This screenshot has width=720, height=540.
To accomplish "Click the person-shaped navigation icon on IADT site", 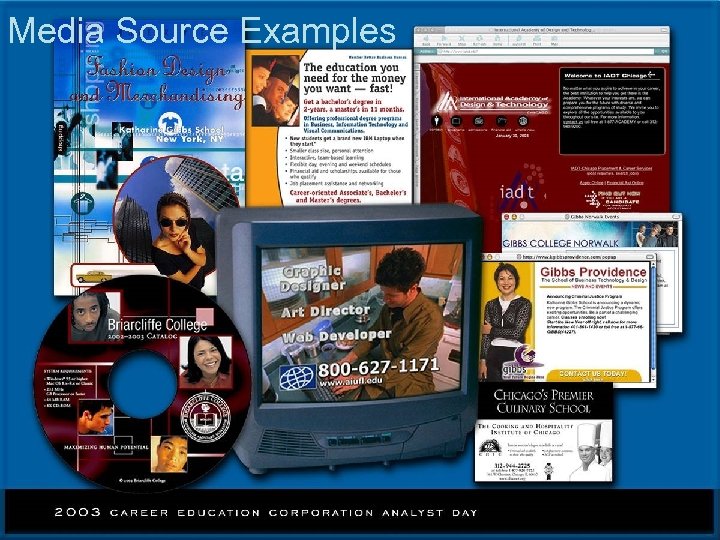I will click(x=436, y=121).
